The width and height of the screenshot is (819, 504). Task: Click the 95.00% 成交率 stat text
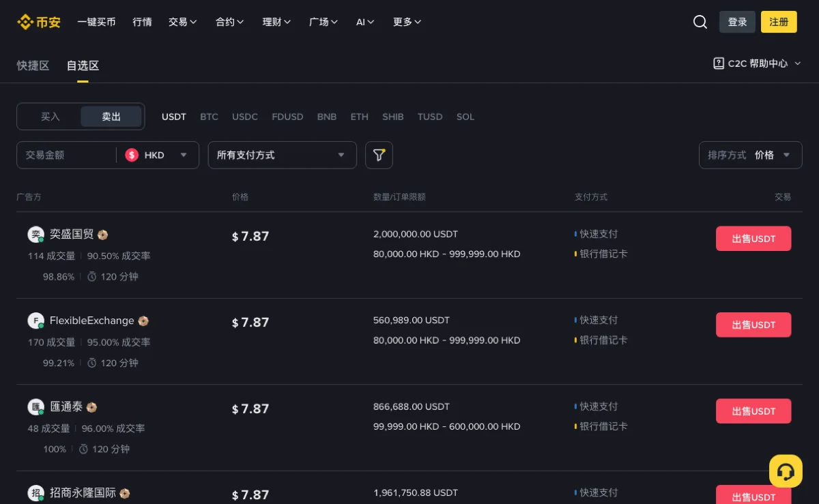[x=119, y=342]
